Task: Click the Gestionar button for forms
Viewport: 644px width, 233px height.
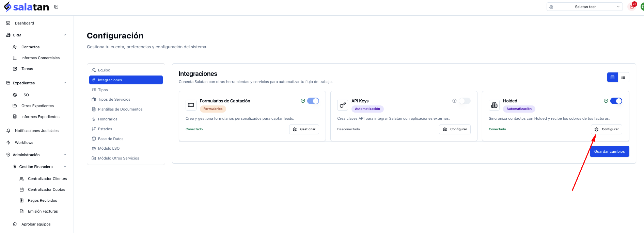Action: click(304, 129)
